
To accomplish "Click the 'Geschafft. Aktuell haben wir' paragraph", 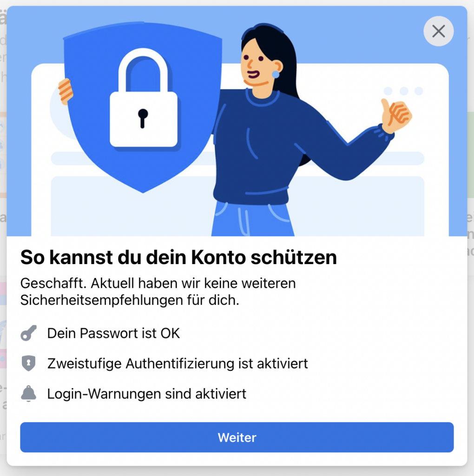I will click(158, 292).
